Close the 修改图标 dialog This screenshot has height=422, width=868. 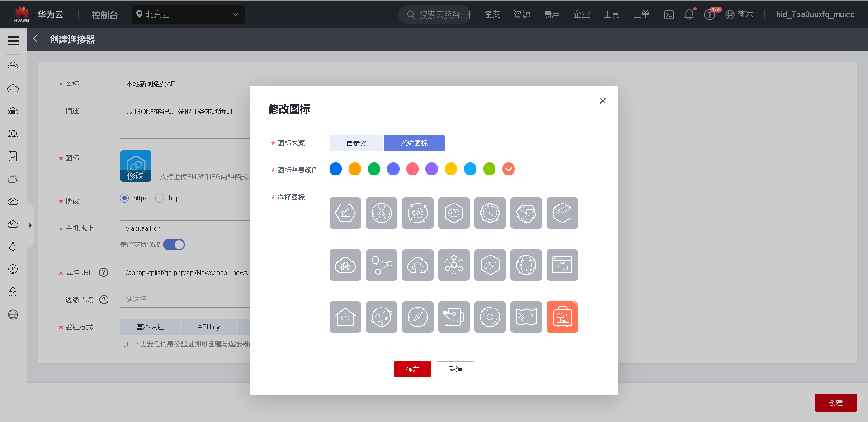(x=603, y=100)
